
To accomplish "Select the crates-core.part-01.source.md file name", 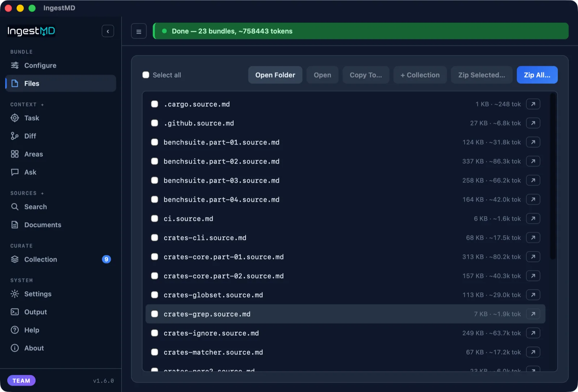I will coord(224,257).
